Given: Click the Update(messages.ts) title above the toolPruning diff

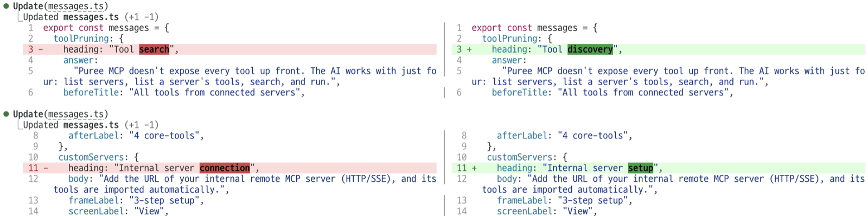Looking at the screenshot, I should (x=60, y=7).
